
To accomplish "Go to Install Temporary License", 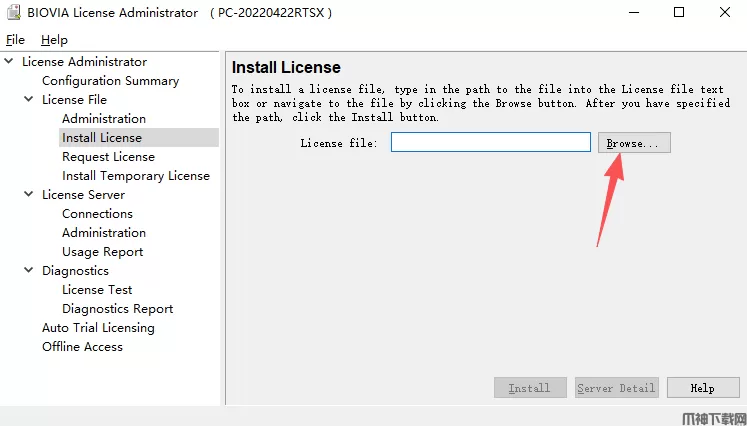I will 136,176.
